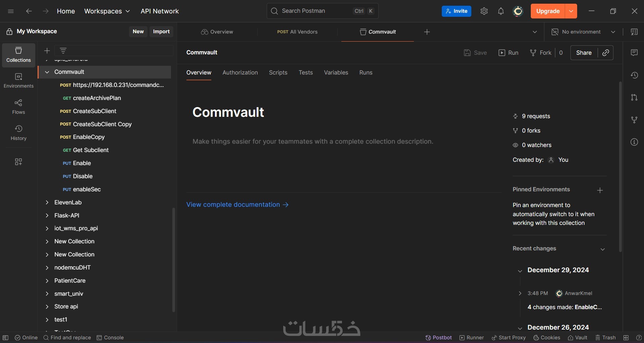Collapse the December 29, 2024 changes
This screenshot has height=343, width=644.
pyautogui.click(x=520, y=271)
